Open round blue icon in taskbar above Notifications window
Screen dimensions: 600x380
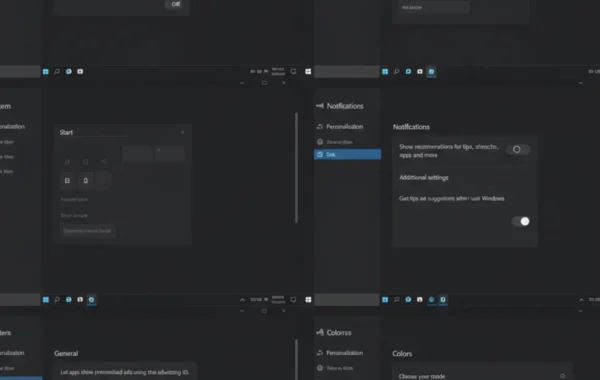408,72
